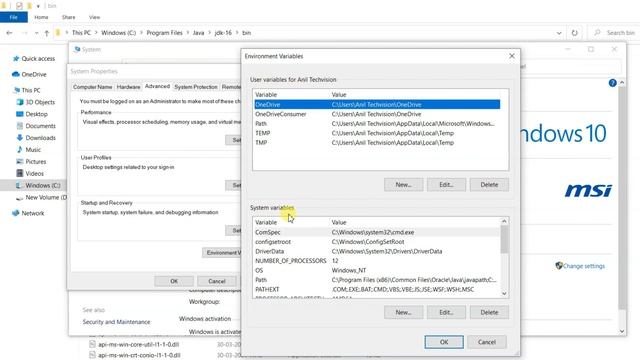Viewport: 640px width, 360px height.
Task: Open Music folder in sidebar
Action: [33, 149]
